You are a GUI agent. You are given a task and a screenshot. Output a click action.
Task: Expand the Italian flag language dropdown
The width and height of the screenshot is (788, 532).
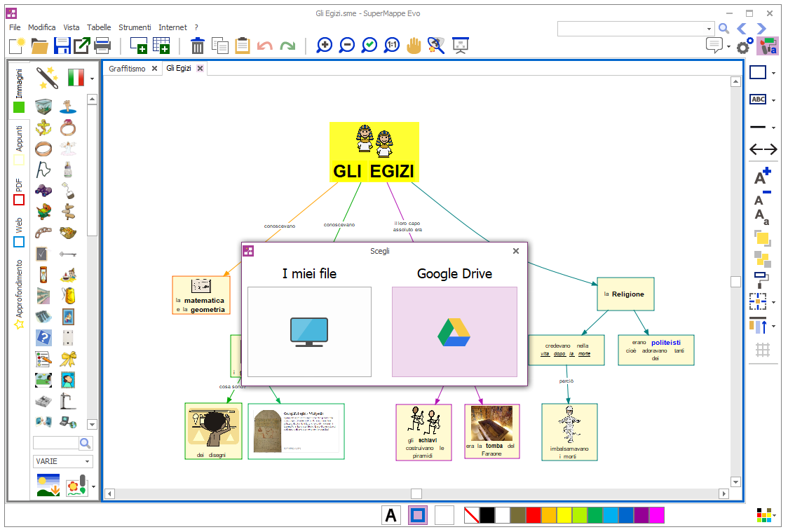pos(92,79)
